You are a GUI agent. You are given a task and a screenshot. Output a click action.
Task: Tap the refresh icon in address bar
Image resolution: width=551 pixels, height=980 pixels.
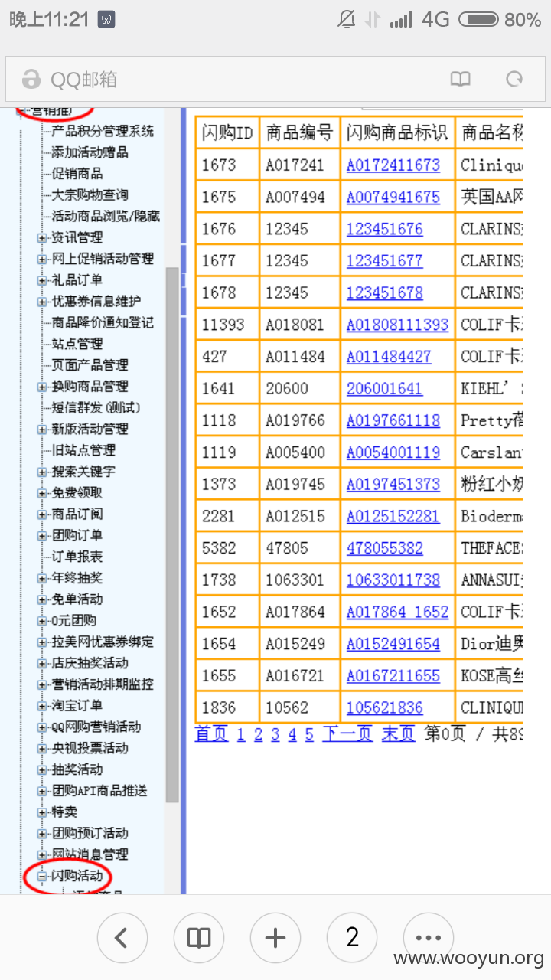tap(515, 79)
